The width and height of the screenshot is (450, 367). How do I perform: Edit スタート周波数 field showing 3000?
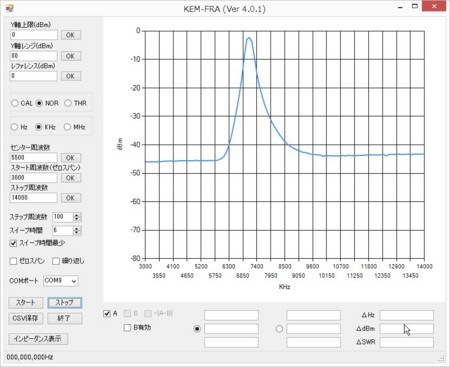[x=34, y=177]
